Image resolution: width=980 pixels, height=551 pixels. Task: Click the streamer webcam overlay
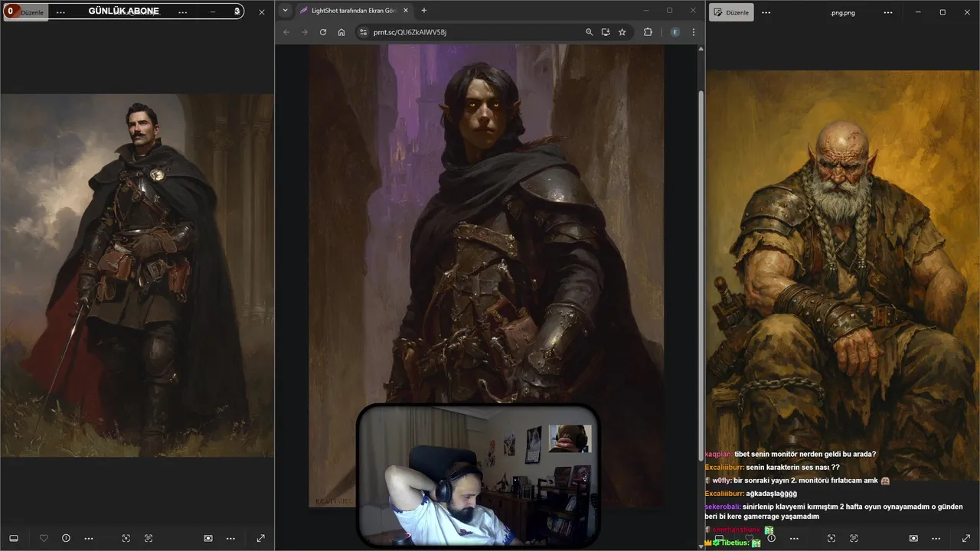point(478,474)
